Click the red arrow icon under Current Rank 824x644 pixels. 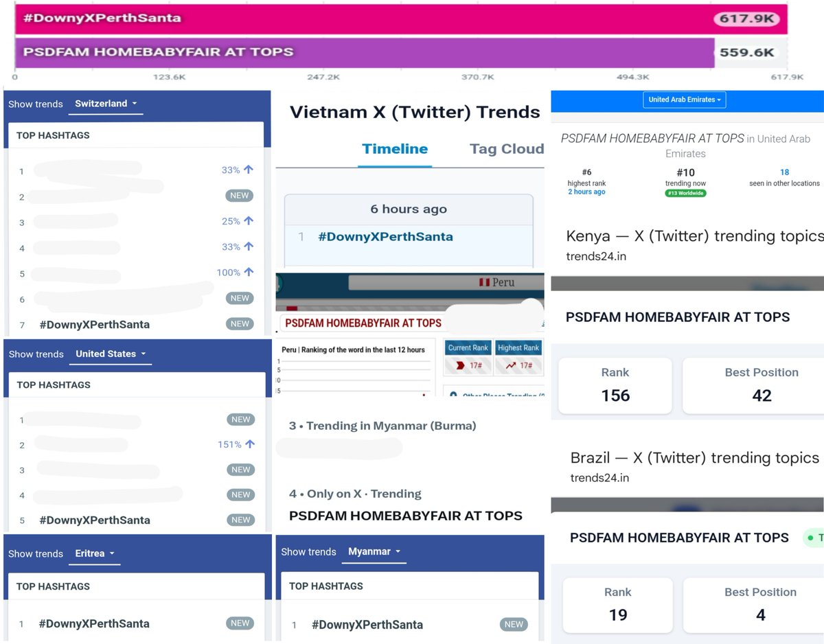tap(459, 365)
